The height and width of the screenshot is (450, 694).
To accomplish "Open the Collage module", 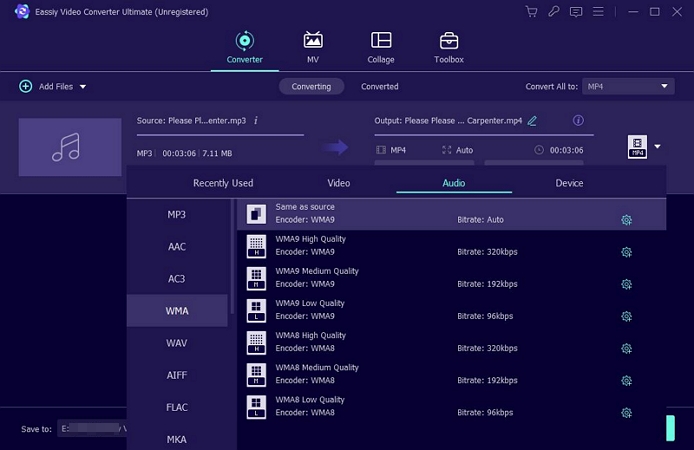I will click(x=381, y=48).
